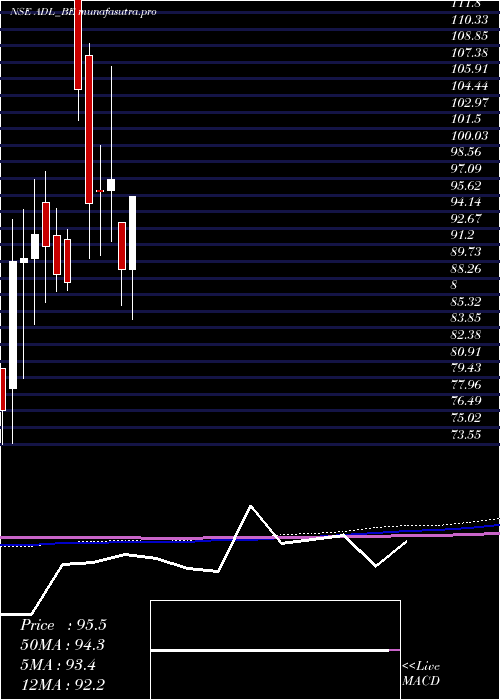
Task: Select the 12MA : 92.2 readout
Action: click(62, 685)
